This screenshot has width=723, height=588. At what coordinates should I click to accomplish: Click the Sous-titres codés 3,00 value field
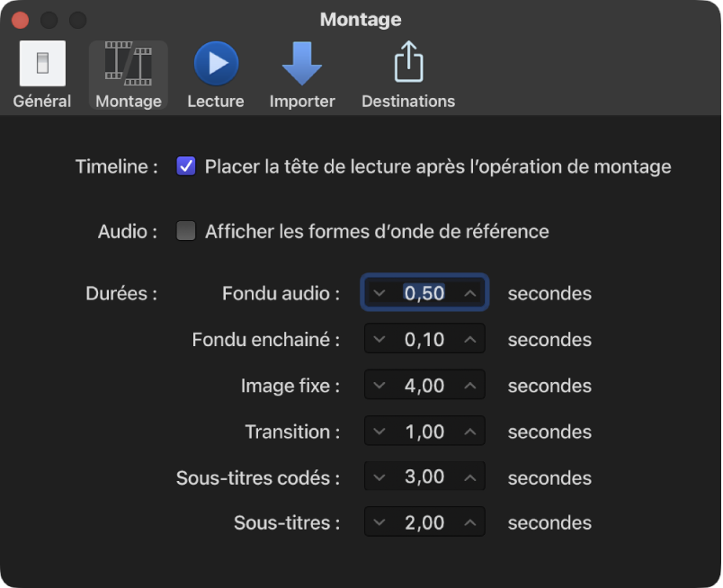424,477
